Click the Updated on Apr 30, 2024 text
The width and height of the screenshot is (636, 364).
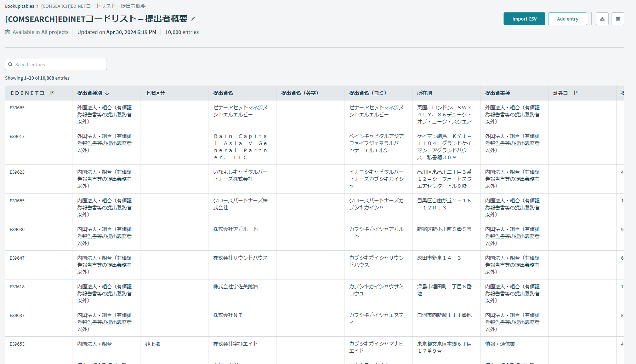click(117, 32)
